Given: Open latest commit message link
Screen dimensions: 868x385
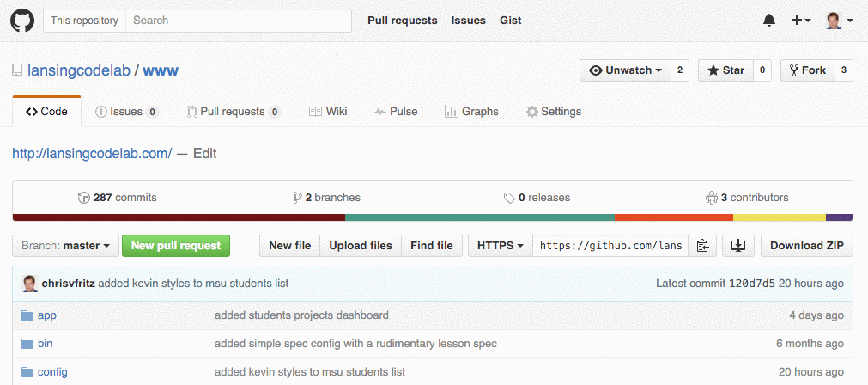Looking at the screenshot, I should pyautogui.click(x=194, y=283).
